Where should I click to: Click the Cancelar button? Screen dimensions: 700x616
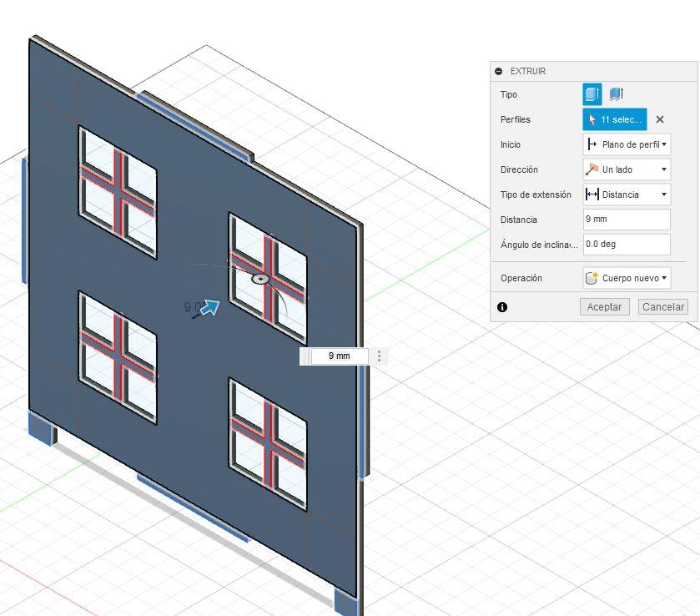(663, 307)
